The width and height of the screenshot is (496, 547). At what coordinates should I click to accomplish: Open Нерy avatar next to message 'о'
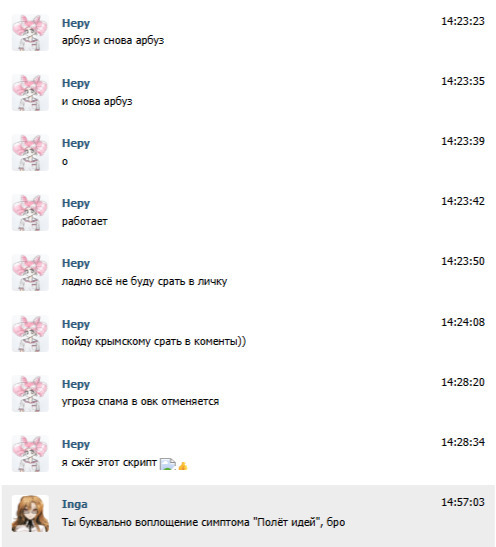30,152
